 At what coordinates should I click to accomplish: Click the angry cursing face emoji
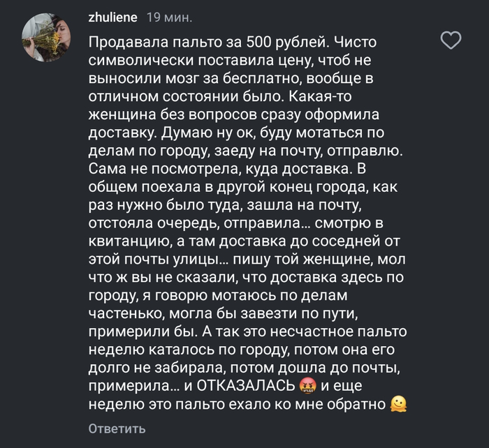[x=306, y=384]
